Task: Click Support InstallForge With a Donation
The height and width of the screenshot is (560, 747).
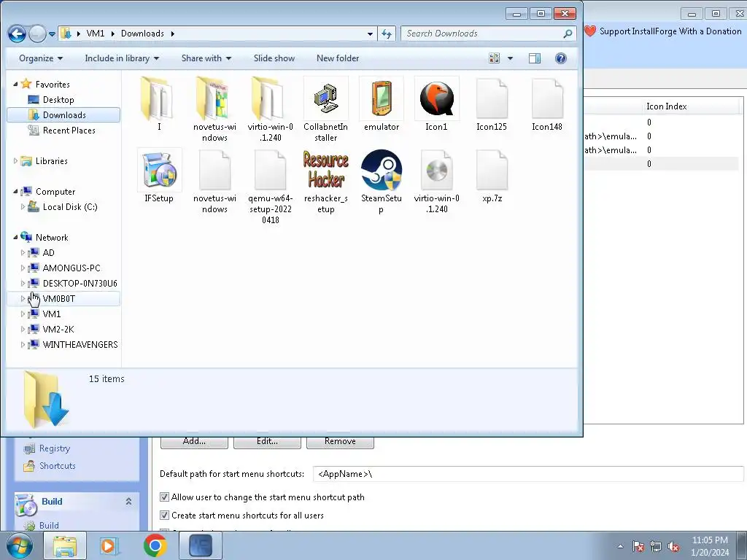Action: 670,31
